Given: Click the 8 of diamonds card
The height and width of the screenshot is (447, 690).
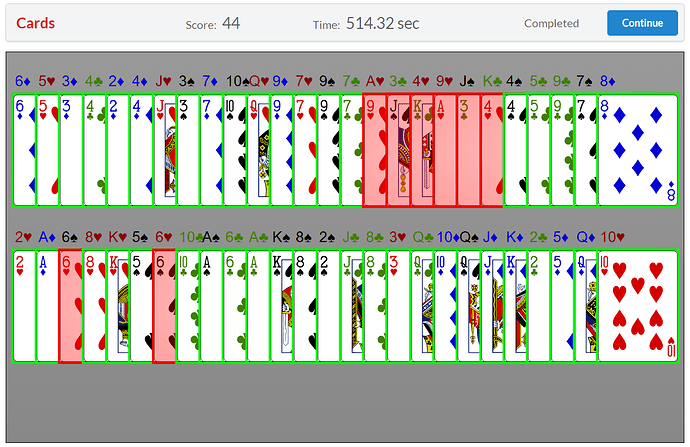Looking at the screenshot, I should (x=638, y=150).
